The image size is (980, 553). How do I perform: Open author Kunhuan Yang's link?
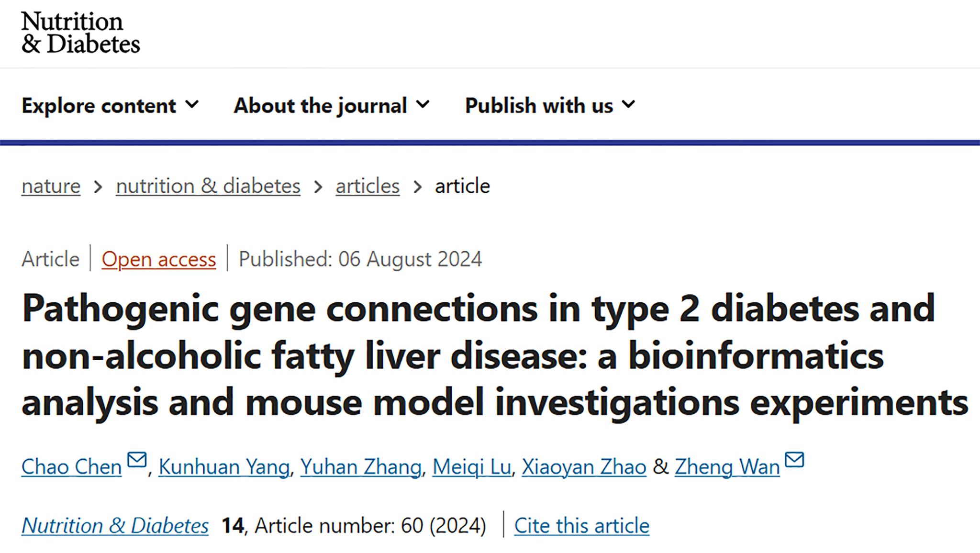(224, 467)
